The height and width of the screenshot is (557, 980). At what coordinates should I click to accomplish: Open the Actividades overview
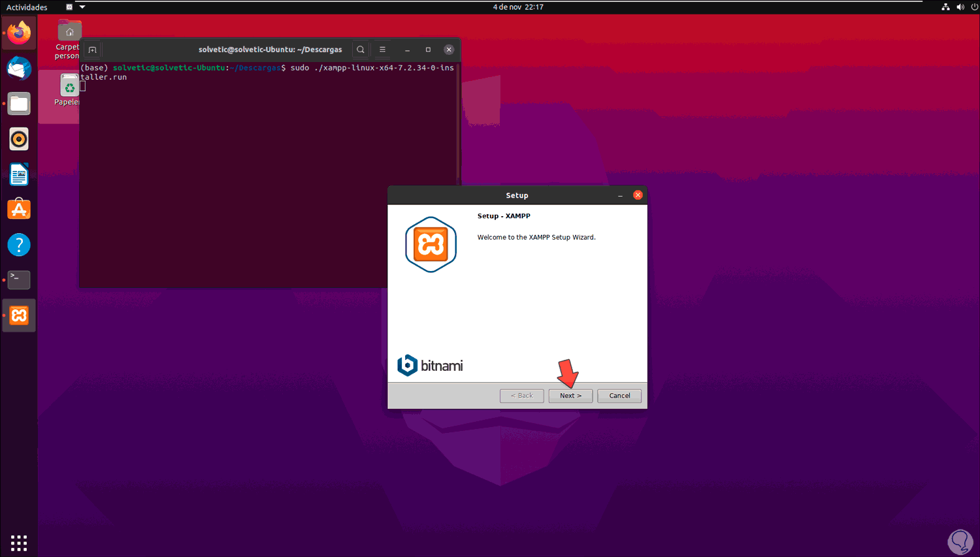(27, 7)
